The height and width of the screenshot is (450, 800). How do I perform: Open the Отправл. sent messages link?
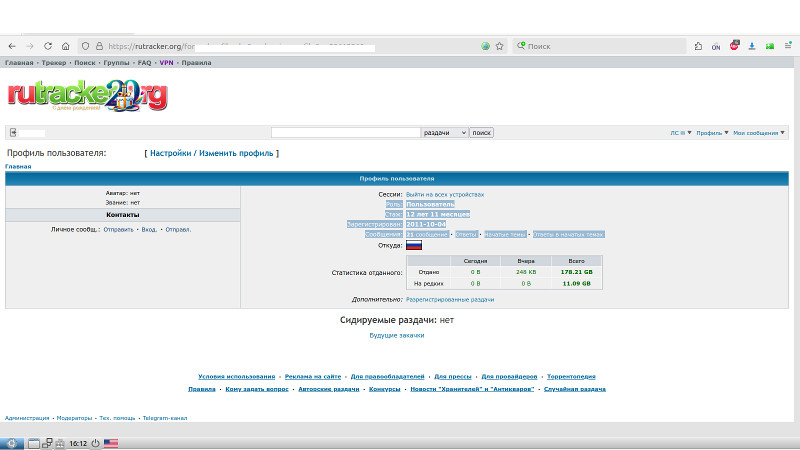point(178,230)
